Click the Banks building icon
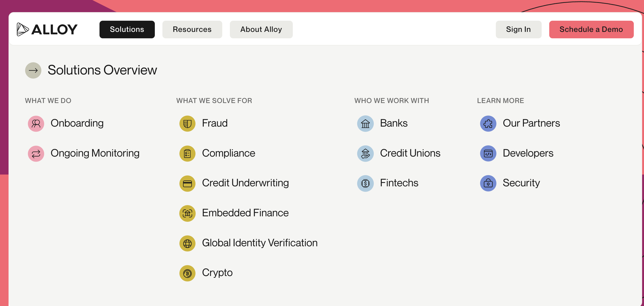The image size is (644, 306). click(x=365, y=123)
